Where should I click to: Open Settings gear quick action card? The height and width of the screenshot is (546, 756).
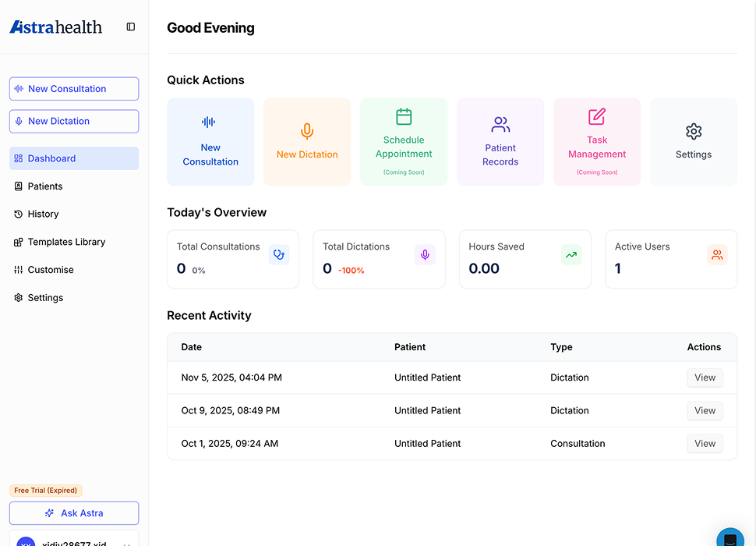point(694,142)
